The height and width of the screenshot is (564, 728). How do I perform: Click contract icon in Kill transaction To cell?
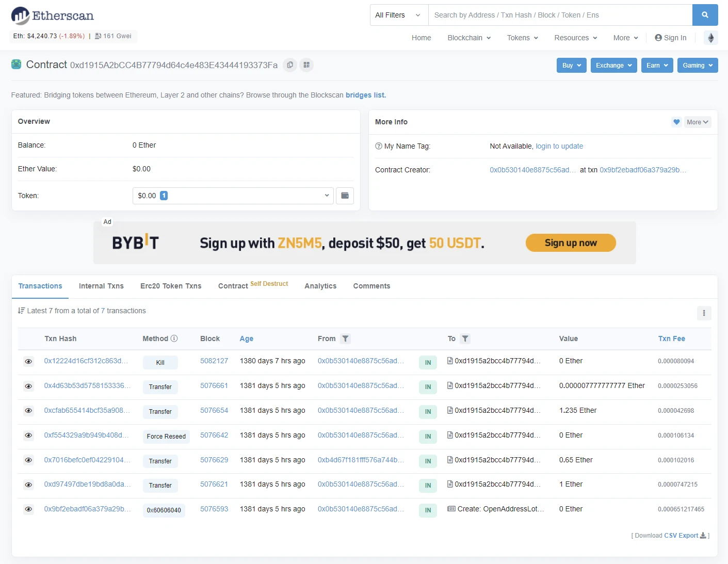point(450,361)
